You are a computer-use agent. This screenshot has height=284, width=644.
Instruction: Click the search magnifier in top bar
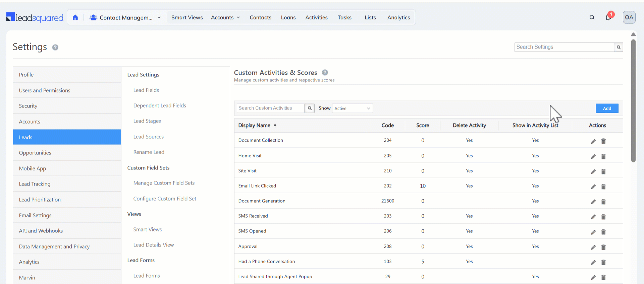click(592, 17)
